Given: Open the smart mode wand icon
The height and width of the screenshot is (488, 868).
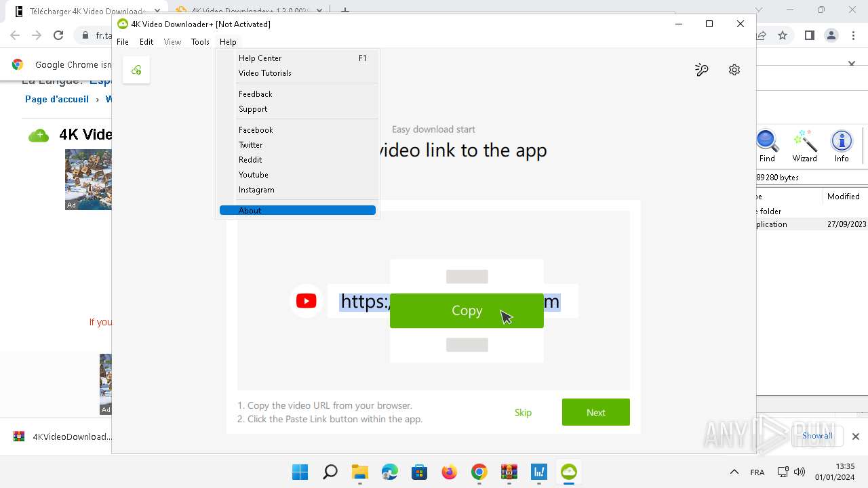Looking at the screenshot, I should (702, 70).
